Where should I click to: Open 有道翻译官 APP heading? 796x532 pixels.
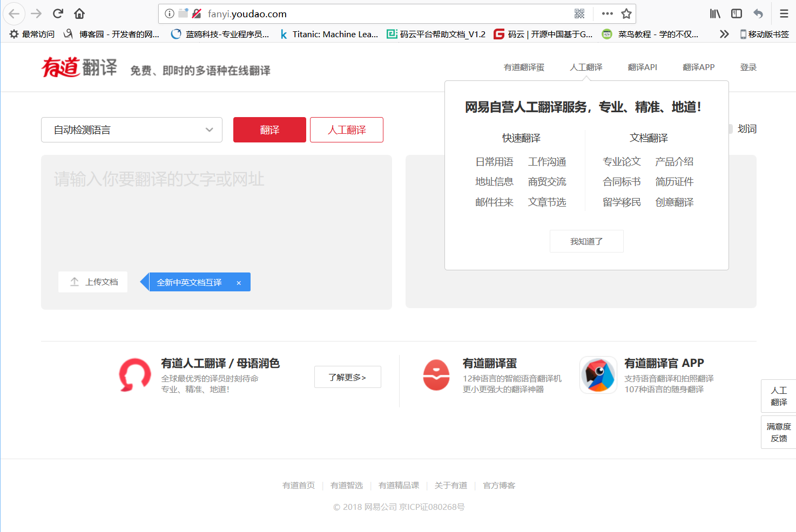coord(664,363)
